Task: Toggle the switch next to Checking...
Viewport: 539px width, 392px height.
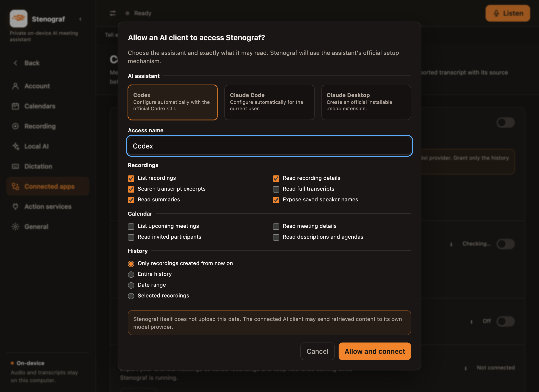Action: pyautogui.click(x=505, y=244)
